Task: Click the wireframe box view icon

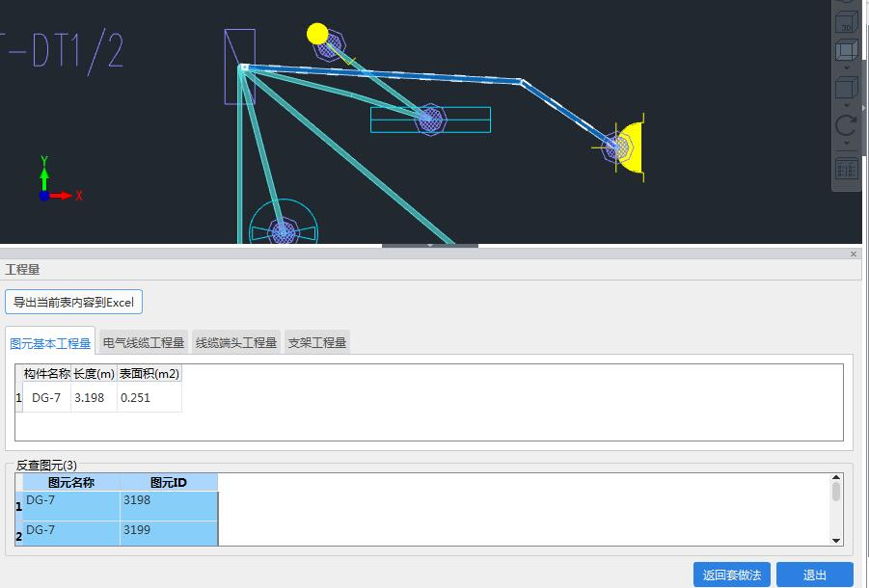Action: point(846,89)
